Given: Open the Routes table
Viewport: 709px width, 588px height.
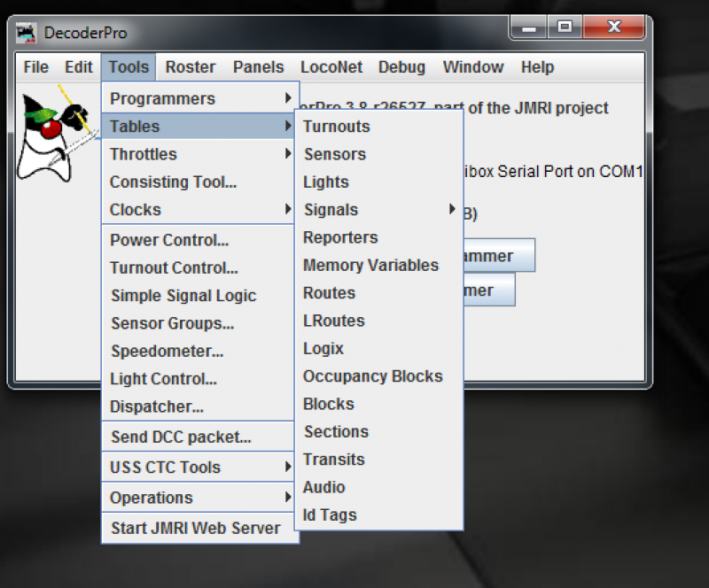Looking at the screenshot, I should (x=379, y=293).
